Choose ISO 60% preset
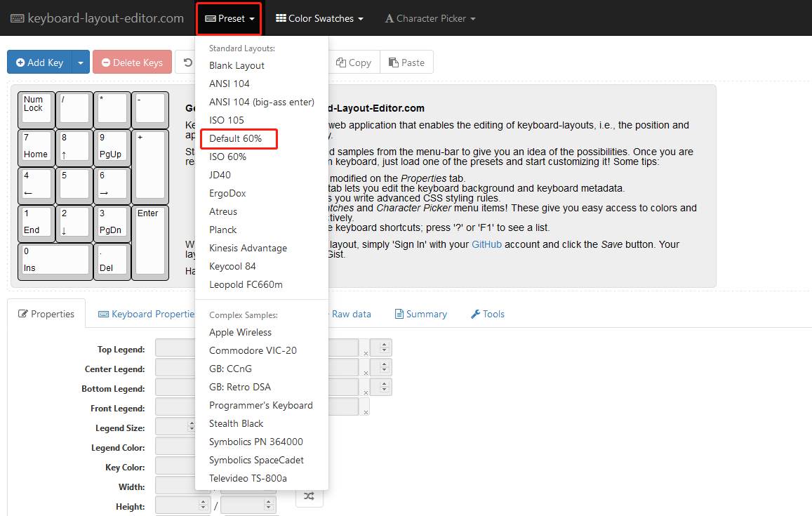 (228, 157)
